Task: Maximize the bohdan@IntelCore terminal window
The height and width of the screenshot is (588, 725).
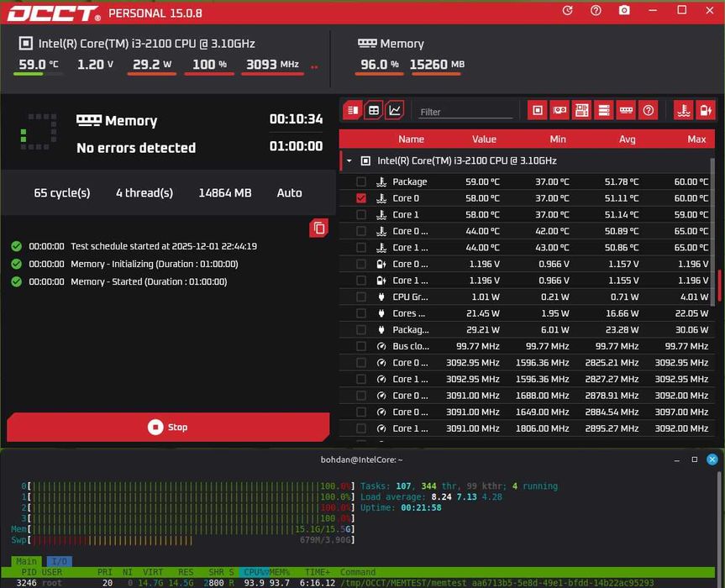Action: [x=695, y=459]
